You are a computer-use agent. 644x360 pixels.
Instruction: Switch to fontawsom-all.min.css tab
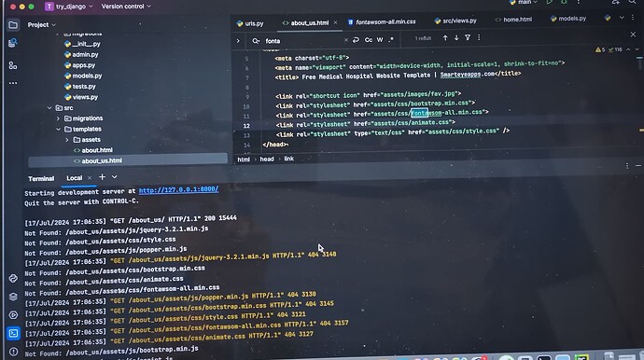click(382, 21)
